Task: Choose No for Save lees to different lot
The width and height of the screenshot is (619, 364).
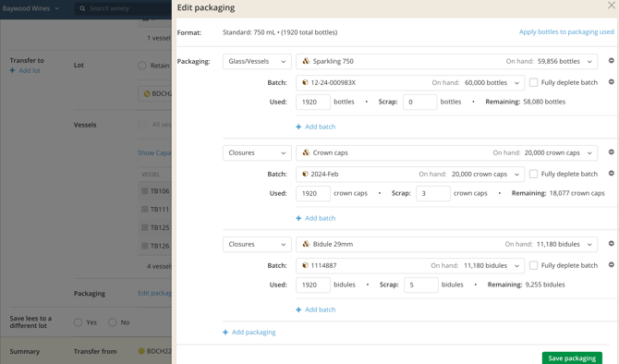Action: pos(113,322)
